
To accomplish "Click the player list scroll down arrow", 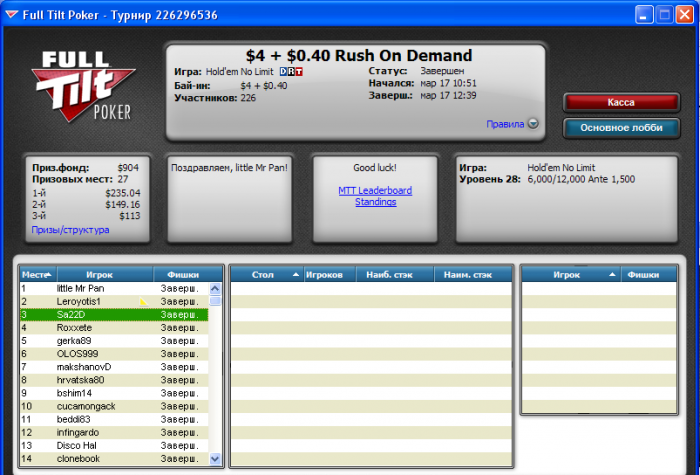I will tap(215, 458).
